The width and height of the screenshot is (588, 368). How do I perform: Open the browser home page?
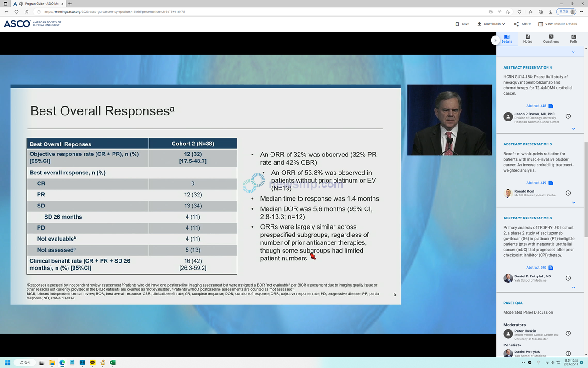(27, 11)
